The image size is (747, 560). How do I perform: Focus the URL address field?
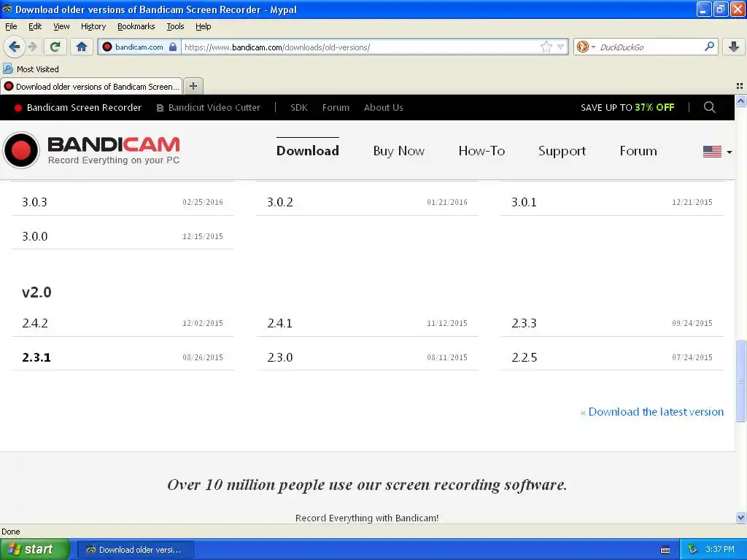click(360, 47)
